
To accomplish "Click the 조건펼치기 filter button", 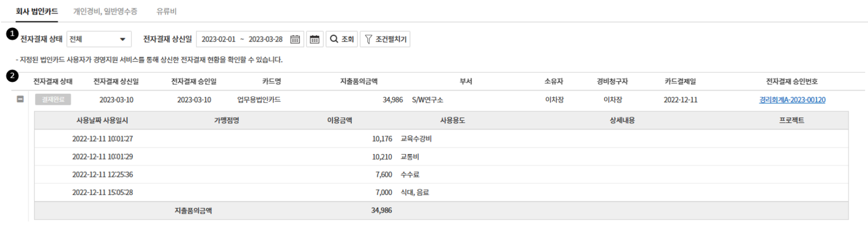I will (x=385, y=39).
